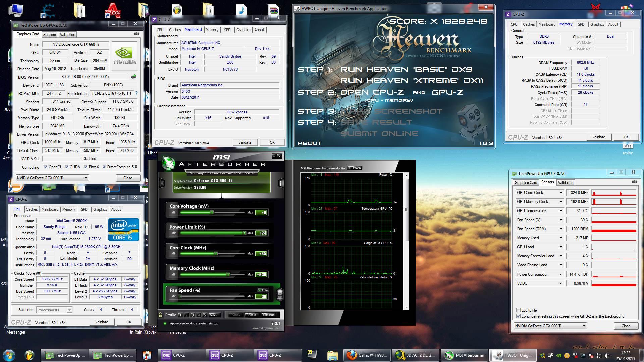Switch to Caches tab in CPU-Z Mainboard window
644x362 pixels.
[175, 30]
